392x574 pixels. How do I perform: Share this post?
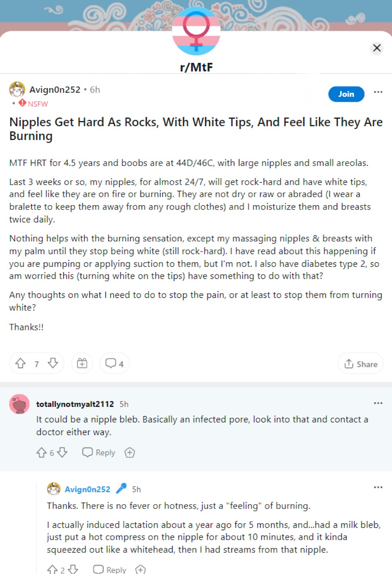(x=361, y=364)
